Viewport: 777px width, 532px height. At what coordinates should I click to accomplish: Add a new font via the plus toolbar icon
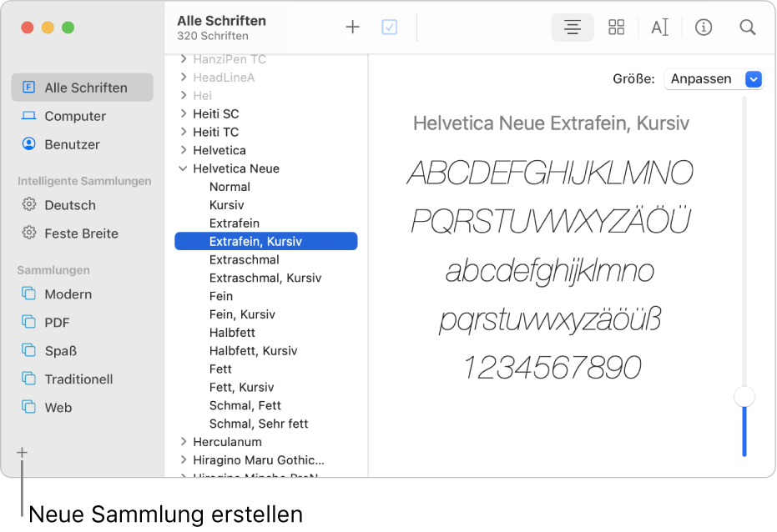352,27
